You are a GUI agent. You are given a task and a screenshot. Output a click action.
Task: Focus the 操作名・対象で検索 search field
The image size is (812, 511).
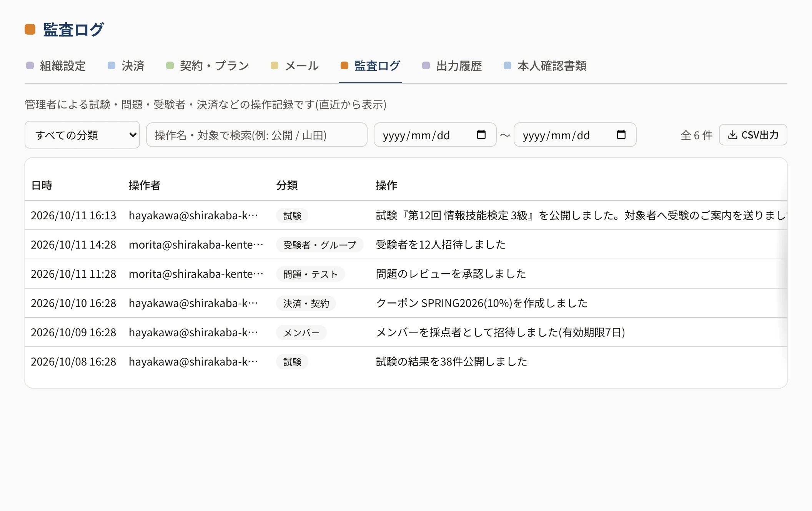point(257,135)
